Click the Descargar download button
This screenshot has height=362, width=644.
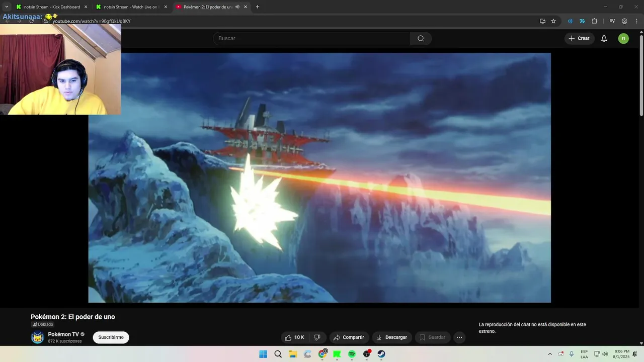coord(392,337)
